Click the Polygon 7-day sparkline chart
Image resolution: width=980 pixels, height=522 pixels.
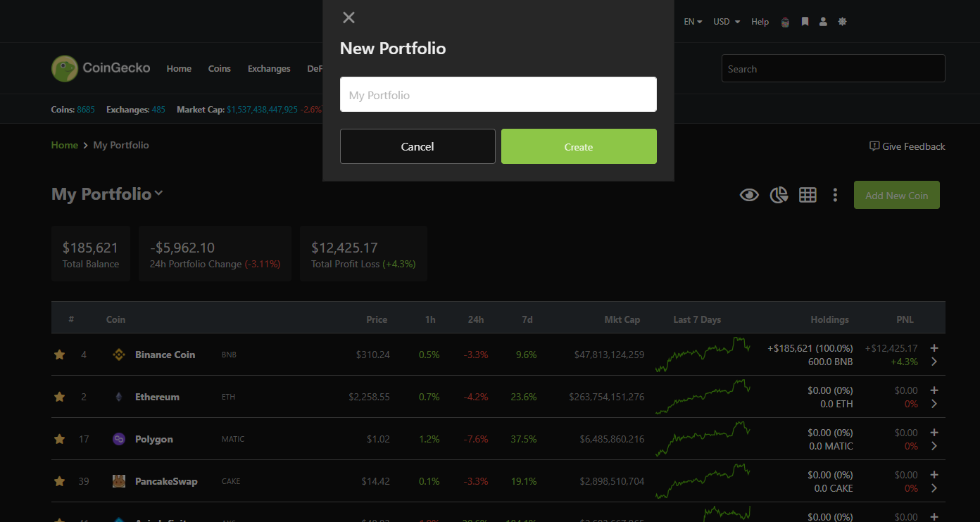(x=703, y=439)
